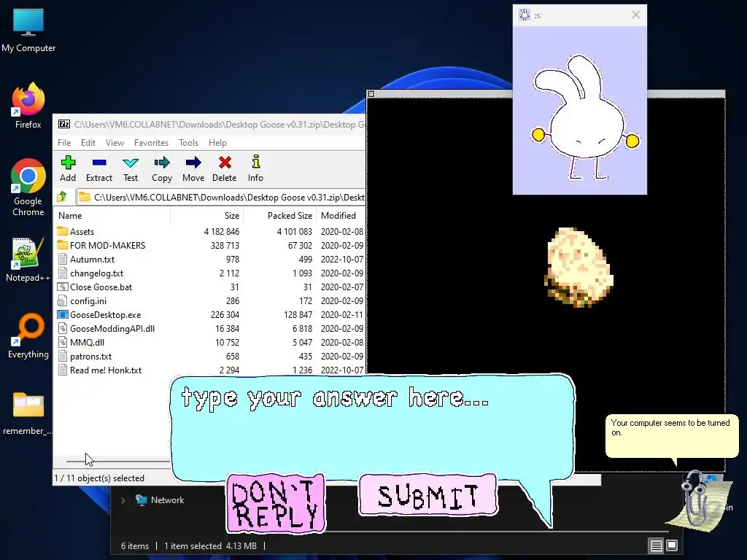This screenshot has height=560, width=747.
Task: Click the DON'T REPLY pink button
Action: pos(276,503)
